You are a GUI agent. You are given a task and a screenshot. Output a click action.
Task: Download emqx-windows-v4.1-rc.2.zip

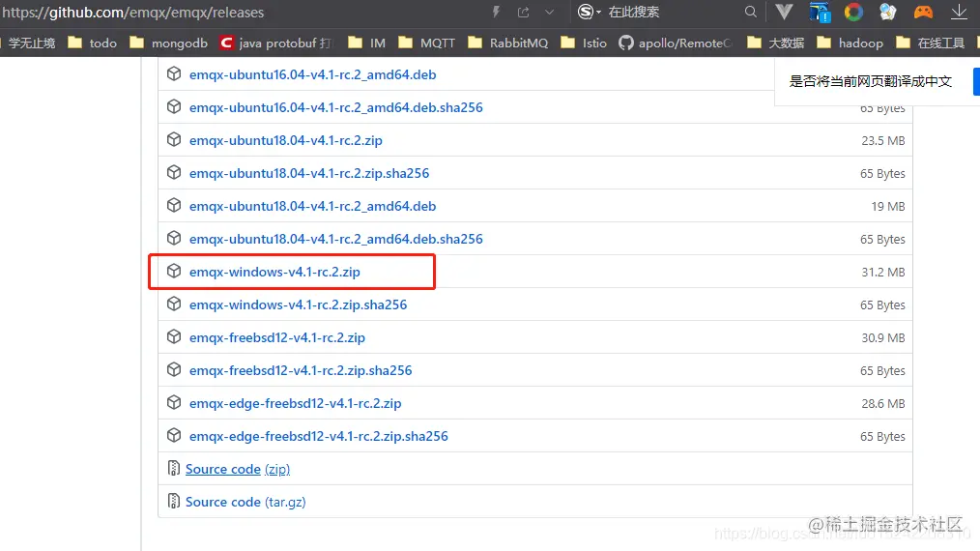pyautogui.click(x=274, y=272)
